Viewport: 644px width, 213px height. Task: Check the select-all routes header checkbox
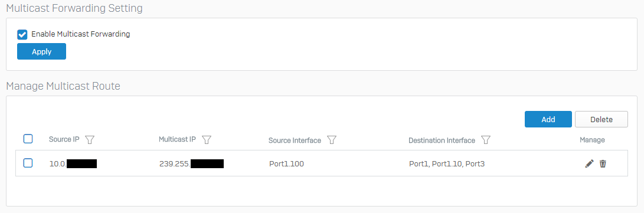pyautogui.click(x=28, y=139)
